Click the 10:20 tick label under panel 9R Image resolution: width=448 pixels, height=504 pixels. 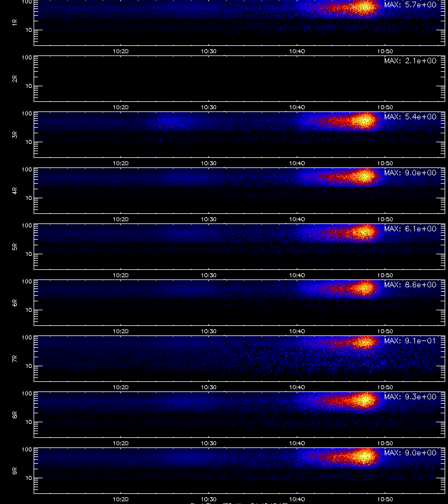pos(120,499)
